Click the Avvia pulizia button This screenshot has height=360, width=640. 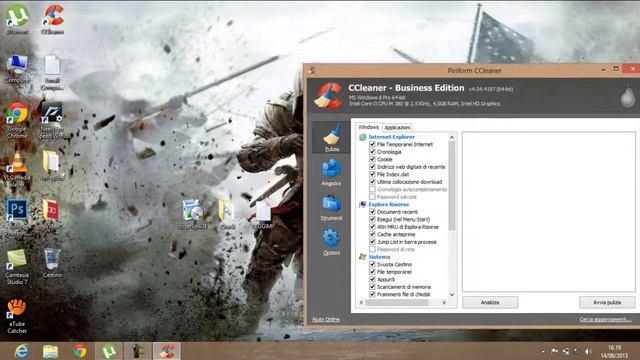[x=607, y=302]
